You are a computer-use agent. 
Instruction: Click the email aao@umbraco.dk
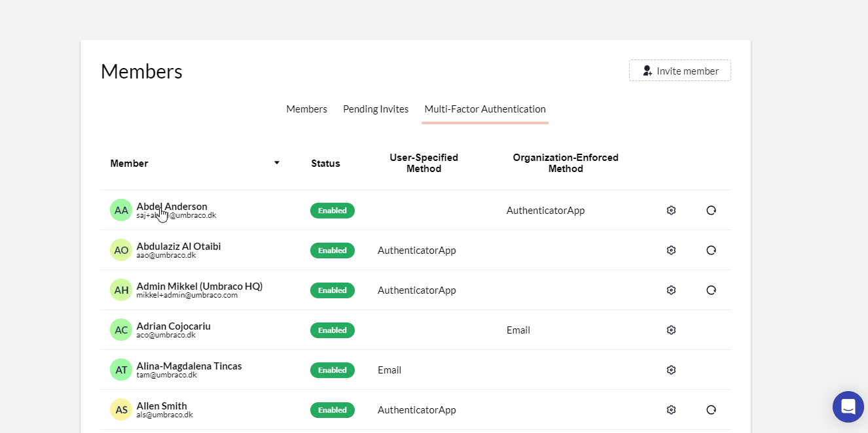pos(166,255)
